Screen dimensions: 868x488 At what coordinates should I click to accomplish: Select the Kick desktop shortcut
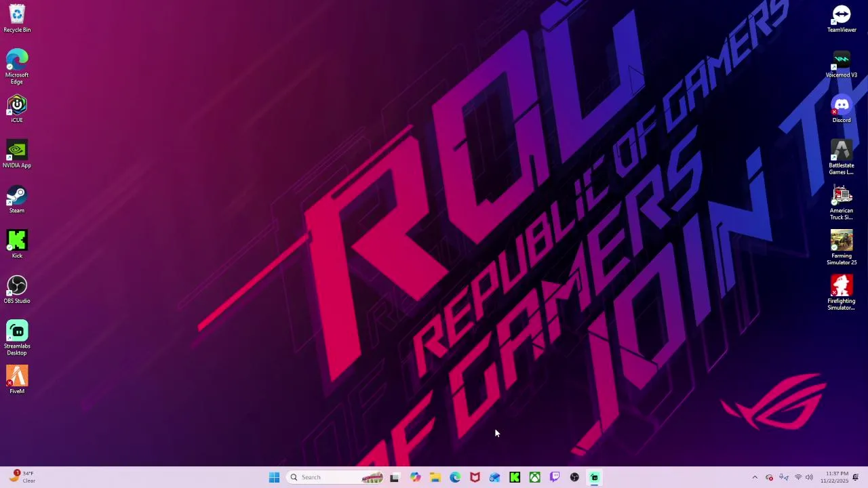(17, 245)
